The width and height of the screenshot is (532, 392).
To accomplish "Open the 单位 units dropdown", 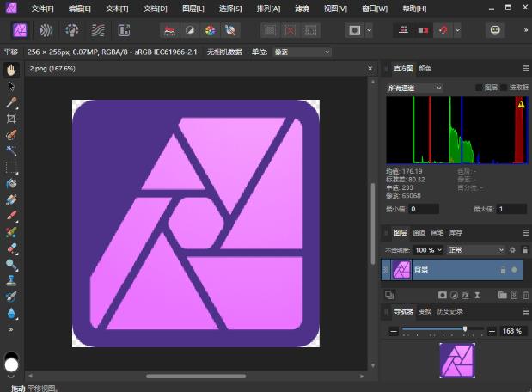I will pyautogui.click(x=302, y=52).
